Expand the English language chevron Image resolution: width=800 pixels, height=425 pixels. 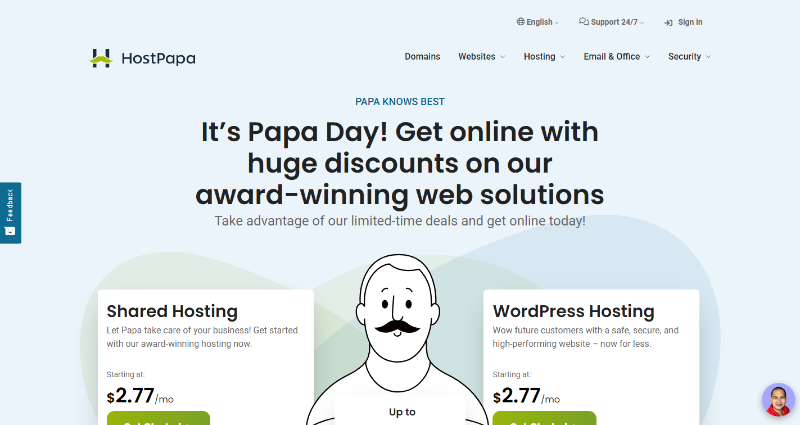point(557,23)
